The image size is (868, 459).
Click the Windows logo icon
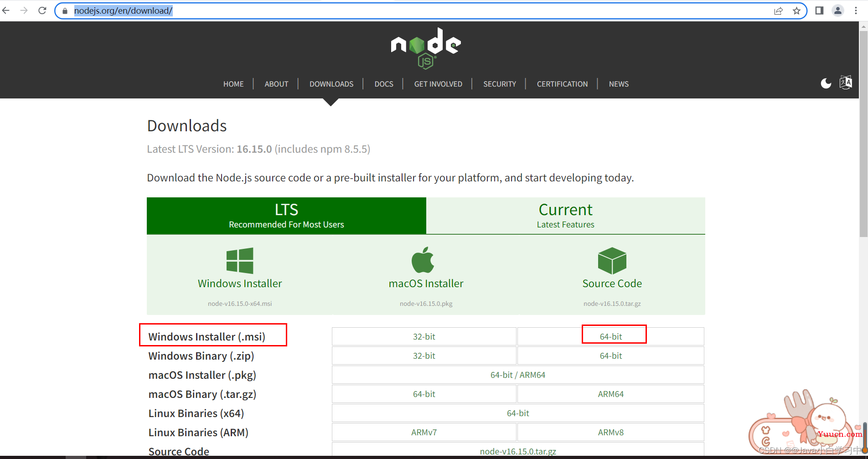(240, 260)
